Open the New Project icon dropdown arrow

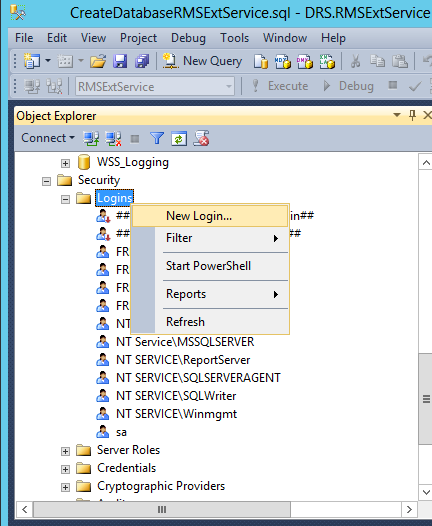(48, 61)
